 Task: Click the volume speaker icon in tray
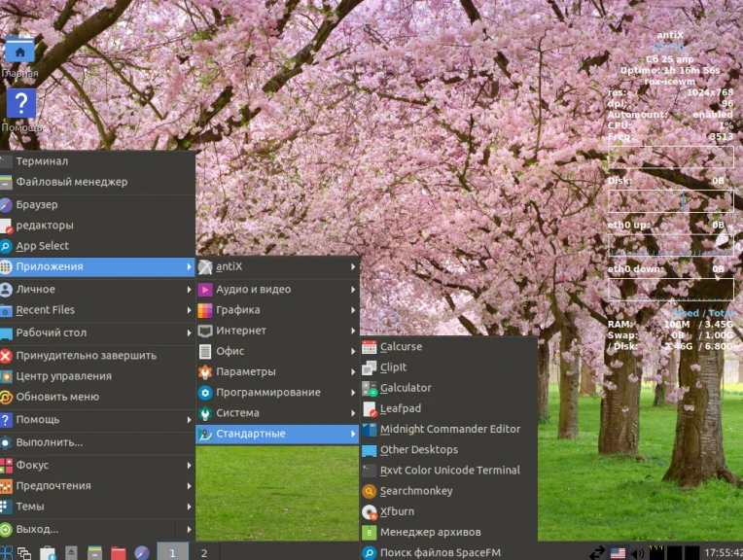pyautogui.click(x=637, y=553)
